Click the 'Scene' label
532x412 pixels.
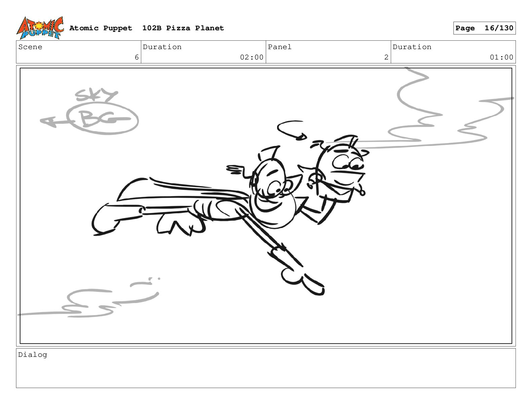pyautogui.click(x=30, y=47)
